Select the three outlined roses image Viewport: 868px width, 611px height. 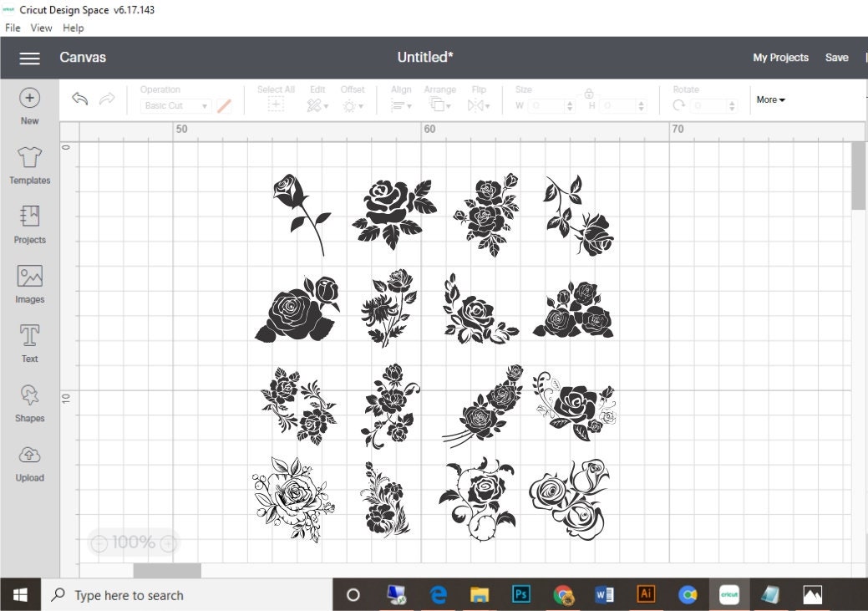[569, 498]
